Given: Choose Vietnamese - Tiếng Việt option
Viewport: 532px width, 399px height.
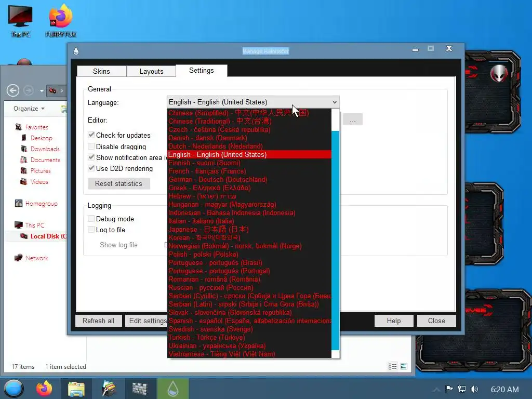Looking at the screenshot, I should [x=249, y=354].
